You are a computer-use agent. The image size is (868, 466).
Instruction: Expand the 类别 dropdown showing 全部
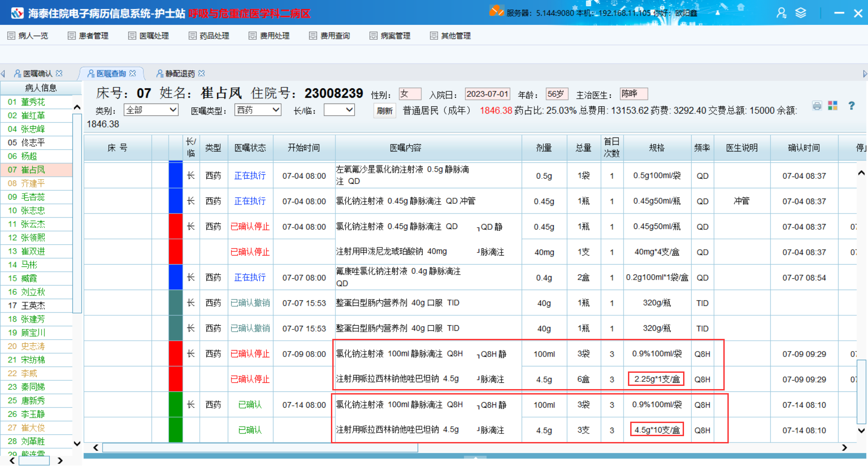[x=151, y=110]
